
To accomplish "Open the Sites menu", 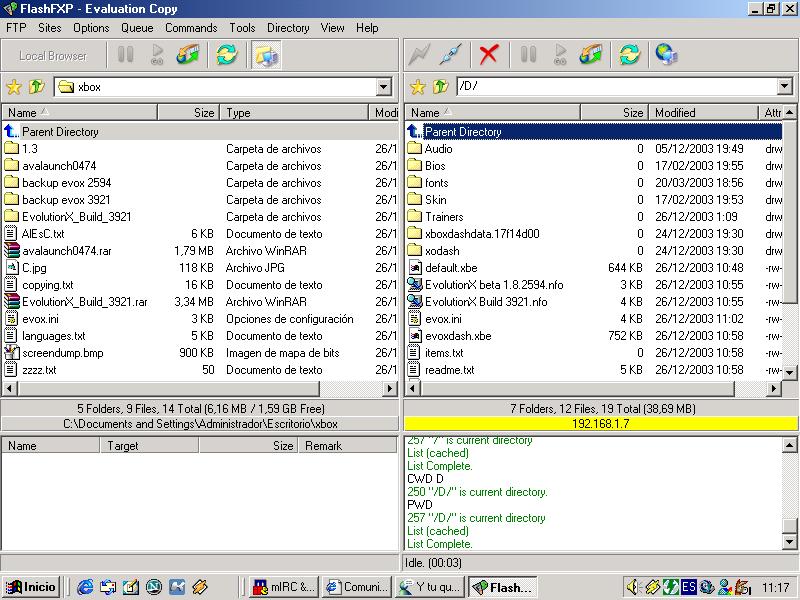I will coord(49,28).
